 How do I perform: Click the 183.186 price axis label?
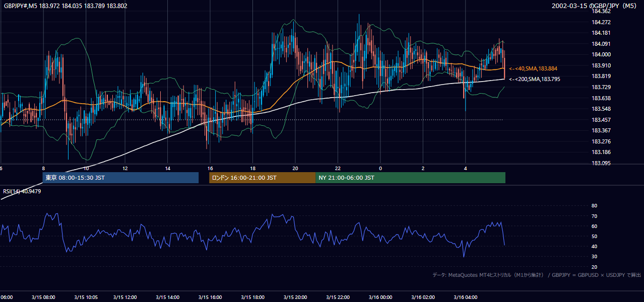pos(601,152)
